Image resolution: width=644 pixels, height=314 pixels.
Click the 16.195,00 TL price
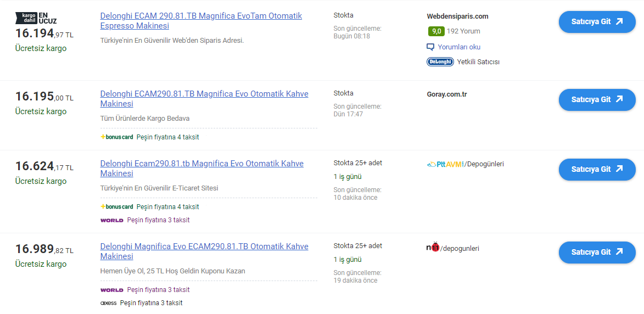point(44,97)
